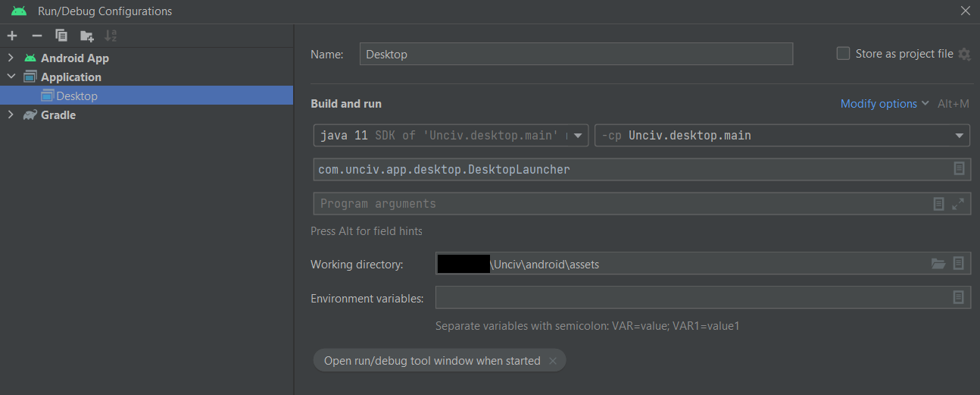
Task: Expand the Android App tree node
Action: 11,58
